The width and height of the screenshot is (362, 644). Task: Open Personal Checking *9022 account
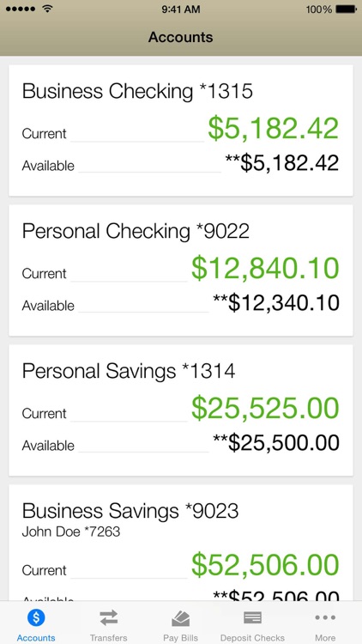coord(181,270)
